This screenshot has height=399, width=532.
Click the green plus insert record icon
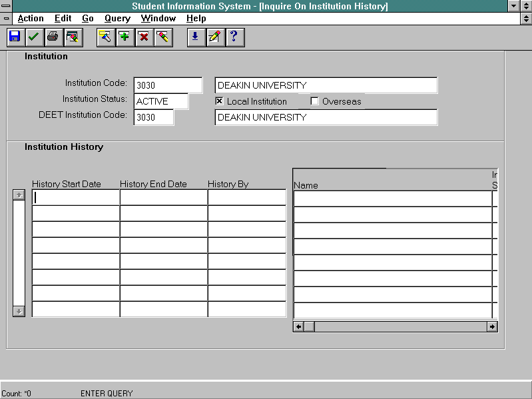[125, 37]
